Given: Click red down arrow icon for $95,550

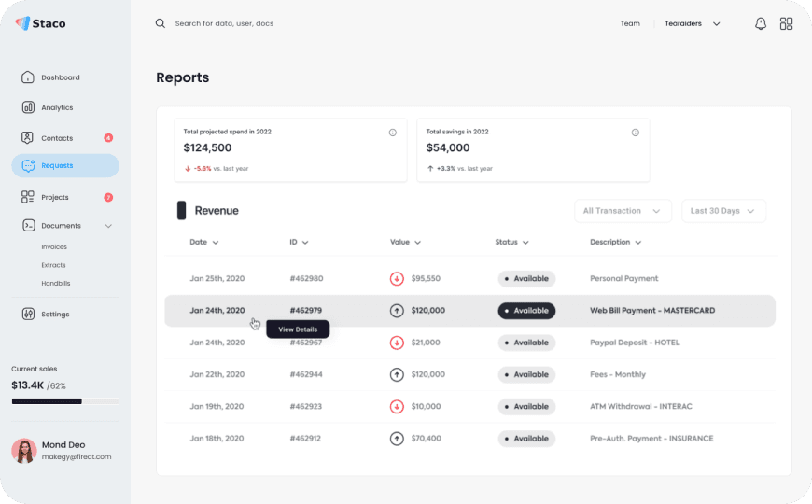Looking at the screenshot, I should (x=397, y=279).
